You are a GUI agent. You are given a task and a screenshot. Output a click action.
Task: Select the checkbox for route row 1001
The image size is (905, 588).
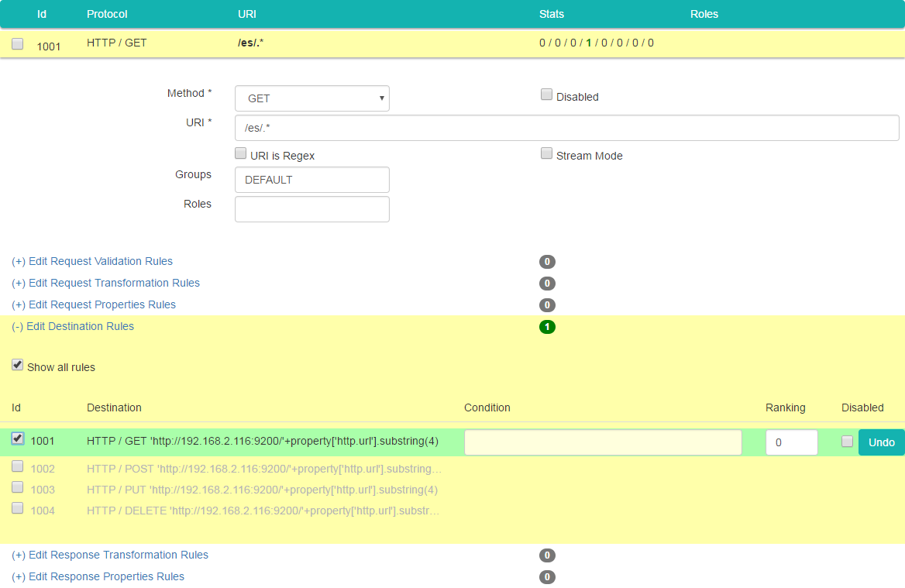18,44
